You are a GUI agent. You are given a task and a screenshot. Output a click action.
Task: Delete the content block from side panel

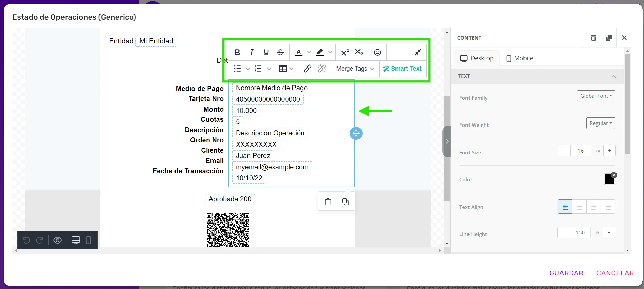tap(593, 38)
